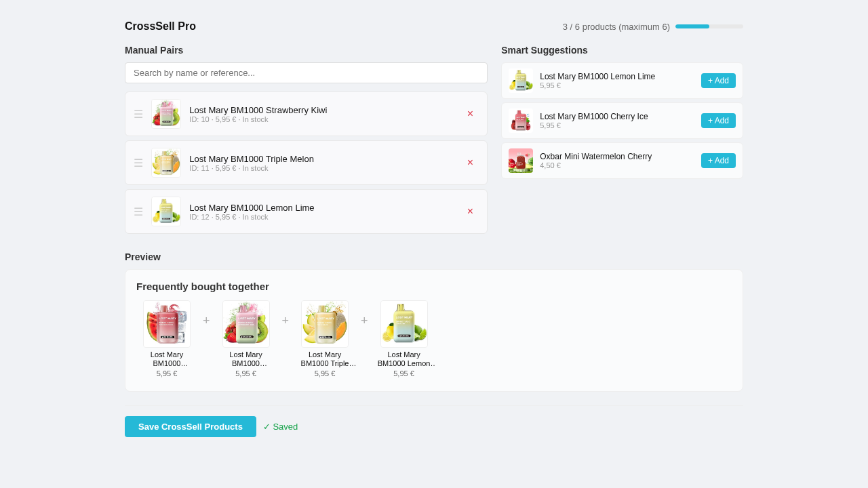868x488 pixels.
Task: Add suggested Oxbar Mini Watermelon Cherry
Action: [x=718, y=161]
